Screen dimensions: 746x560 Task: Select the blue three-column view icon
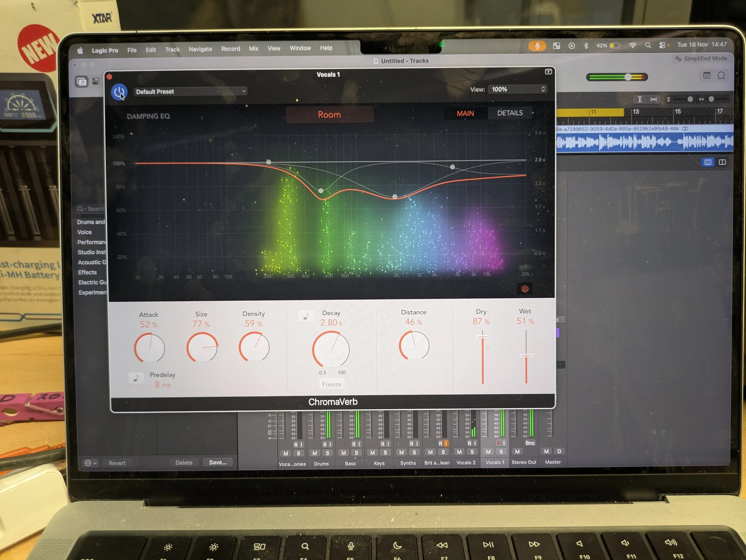(x=708, y=162)
